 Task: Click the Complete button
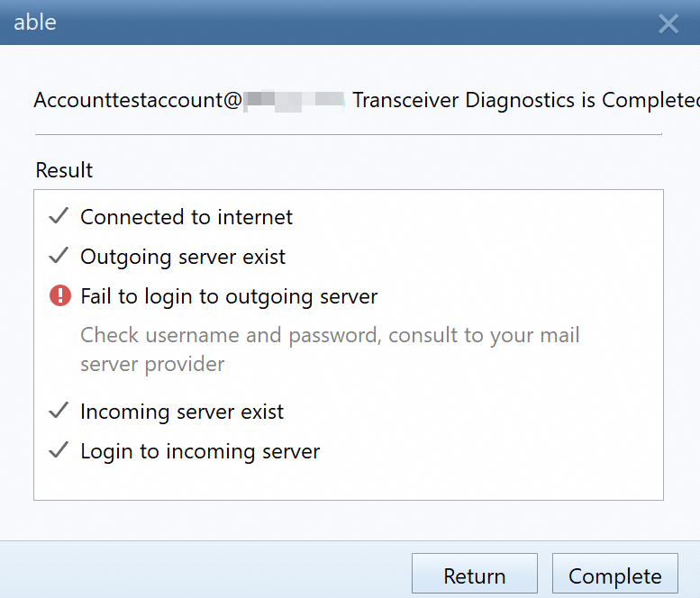(615, 574)
